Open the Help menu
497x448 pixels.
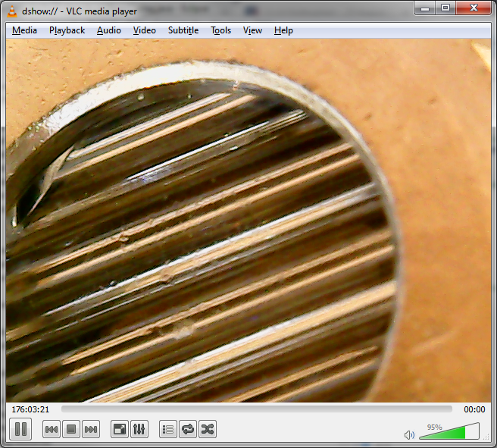pos(283,30)
